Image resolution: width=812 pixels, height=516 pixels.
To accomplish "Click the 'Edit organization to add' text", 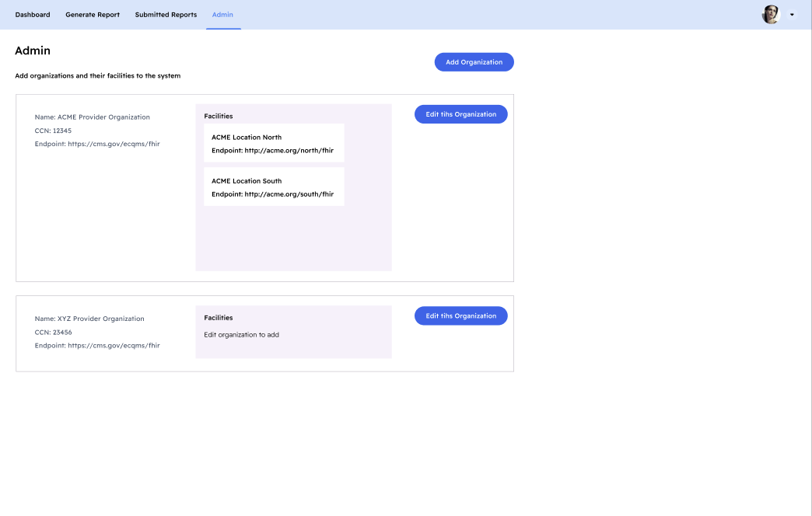I will click(x=241, y=335).
